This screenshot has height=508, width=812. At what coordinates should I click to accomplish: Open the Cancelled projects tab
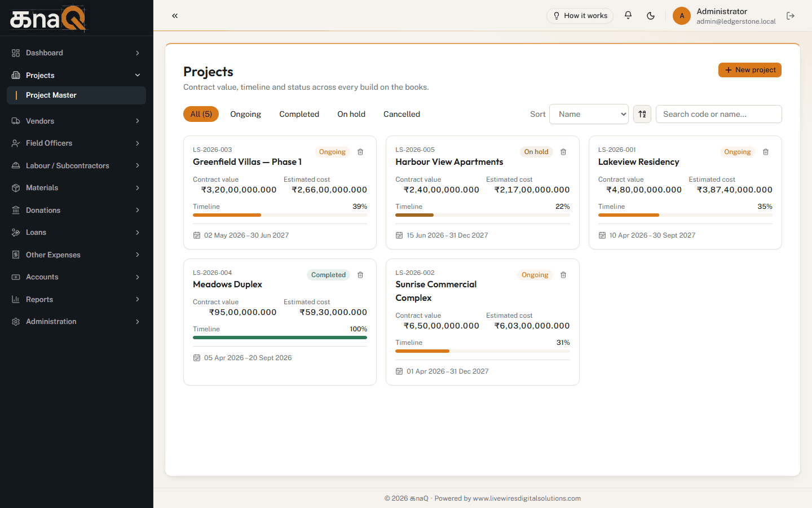[402, 114]
